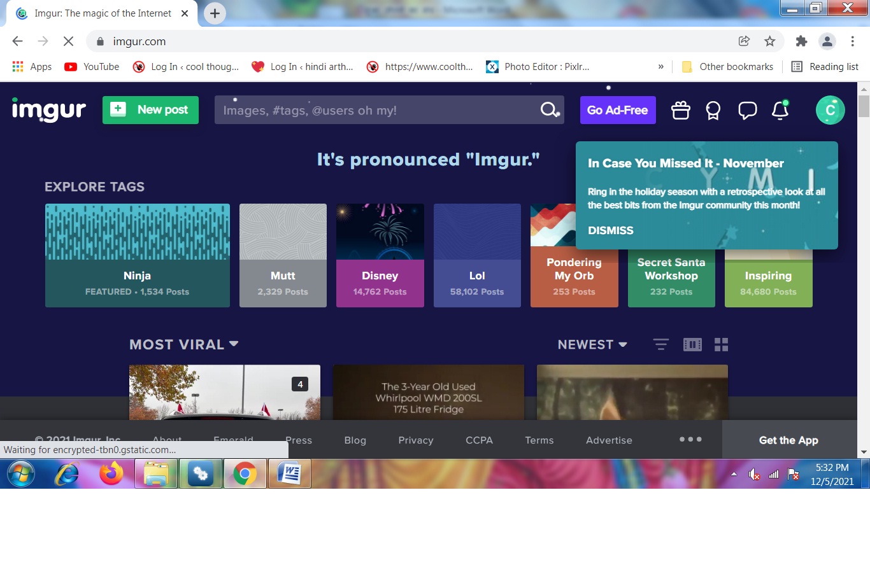Switch to filmstrip layout icon
Image resolution: width=870 pixels, height=588 pixels.
pyautogui.click(x=692, y=344)
